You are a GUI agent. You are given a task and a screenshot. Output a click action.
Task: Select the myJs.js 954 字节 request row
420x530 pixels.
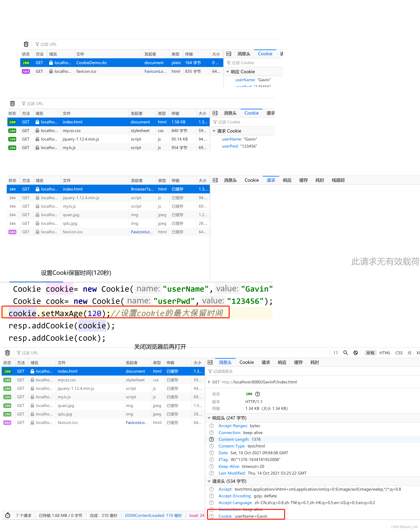(108, 147)
